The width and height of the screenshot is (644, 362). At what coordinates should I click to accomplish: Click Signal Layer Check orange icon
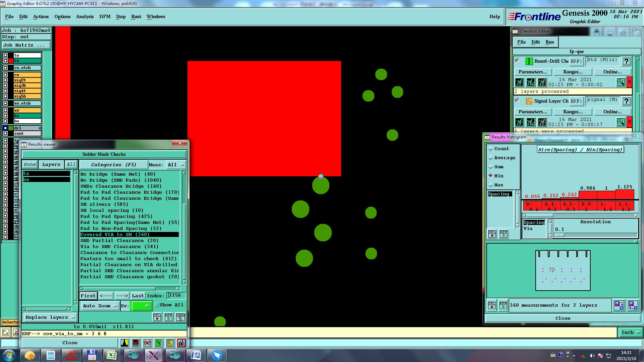pyautogui.click(x=529, y=101)
